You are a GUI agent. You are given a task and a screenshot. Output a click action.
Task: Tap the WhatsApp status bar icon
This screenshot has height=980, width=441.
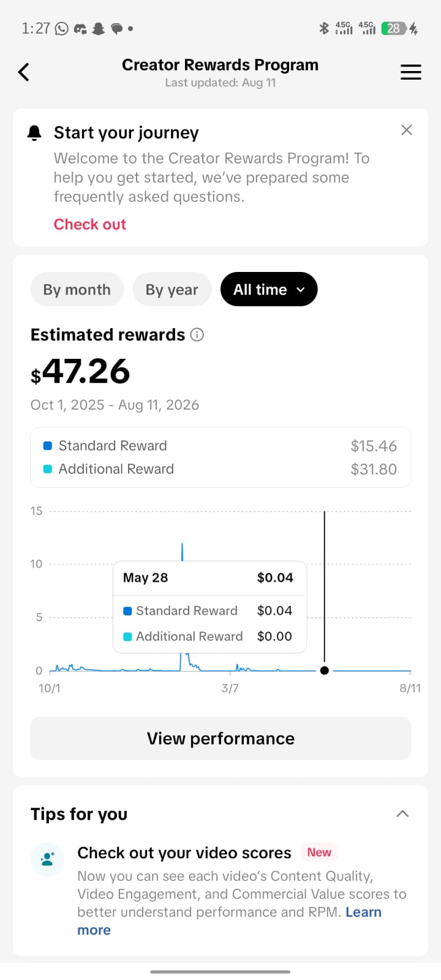pos(62,28)
